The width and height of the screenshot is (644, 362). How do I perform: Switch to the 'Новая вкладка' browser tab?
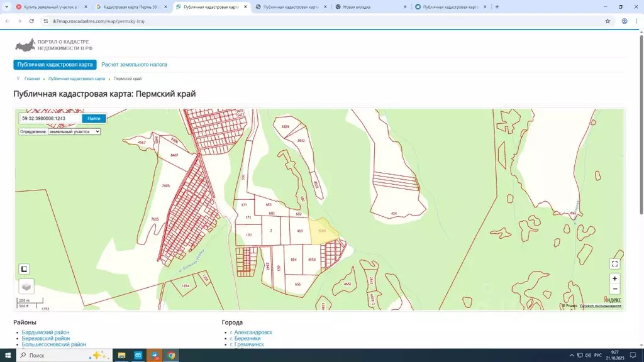coord(370,7)
